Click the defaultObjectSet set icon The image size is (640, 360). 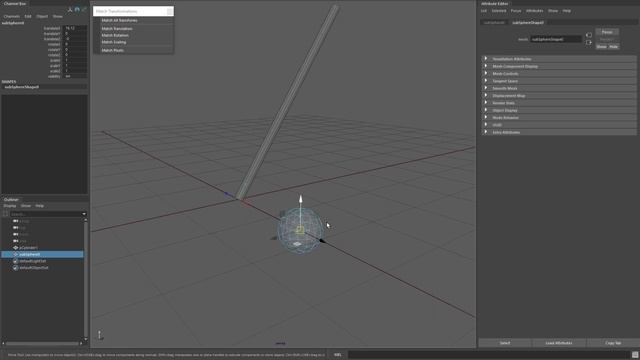16,268
